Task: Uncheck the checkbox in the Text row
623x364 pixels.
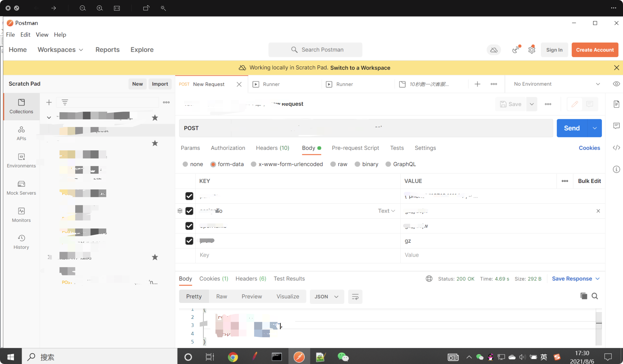Action: [189, 211]
